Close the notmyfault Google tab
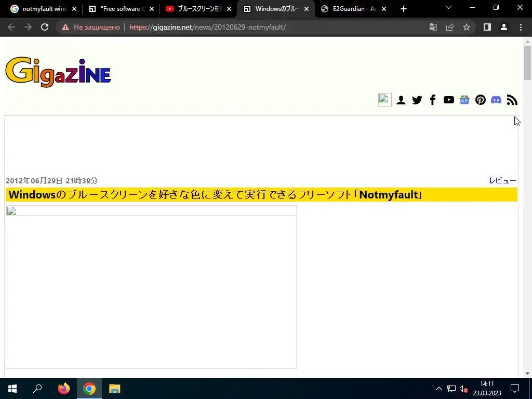532x399 pixels. click(x=74, y=9)
